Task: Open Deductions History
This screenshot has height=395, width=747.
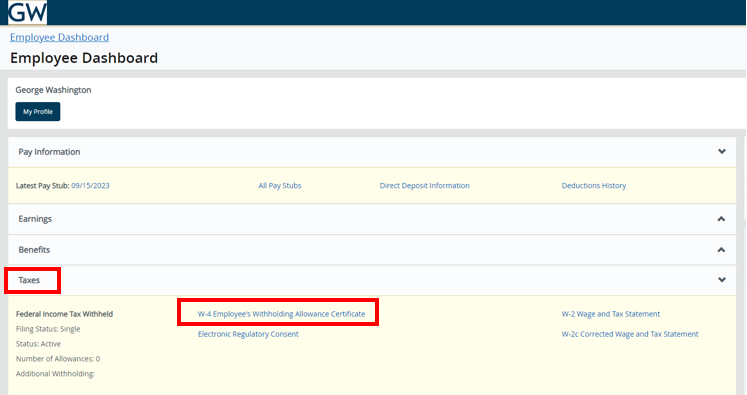Action: coord(594,186)
